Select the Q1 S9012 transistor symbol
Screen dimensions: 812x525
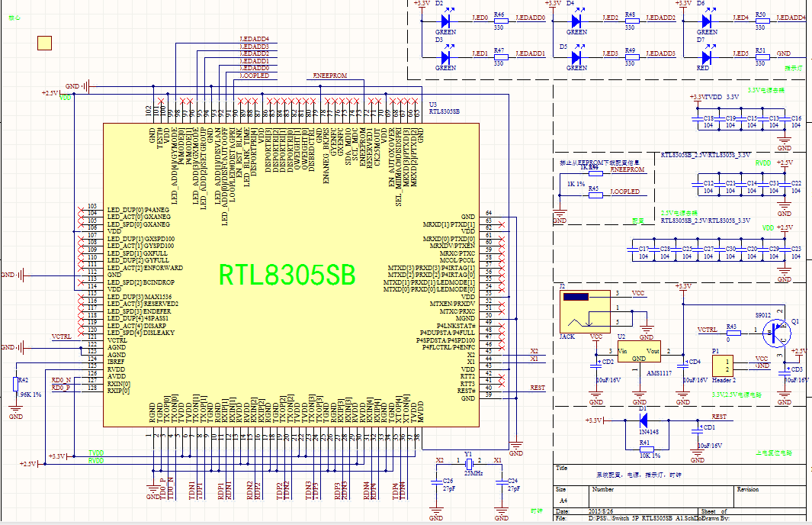tap(776, 333)
